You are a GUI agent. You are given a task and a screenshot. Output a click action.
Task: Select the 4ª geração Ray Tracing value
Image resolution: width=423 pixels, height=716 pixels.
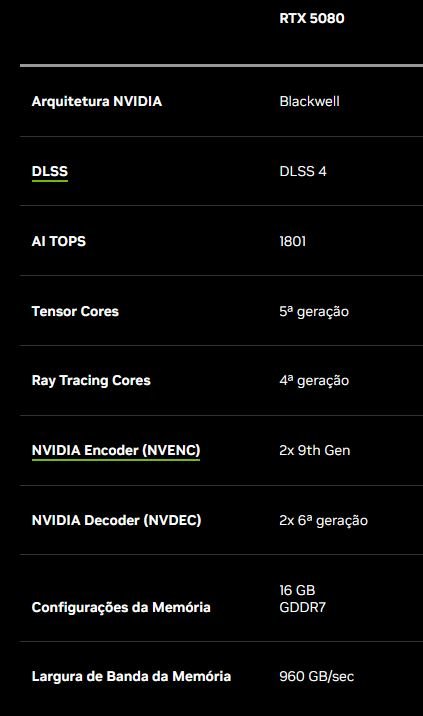pyautogui.click(x=314, y=380)
